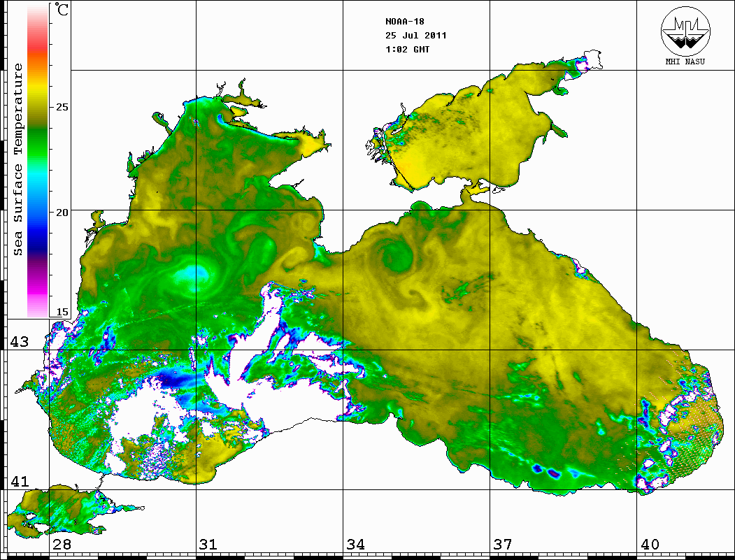This screenshot has width=735, height=560.
Task: Click longitude label '28'
Action: tap(62, 544)
